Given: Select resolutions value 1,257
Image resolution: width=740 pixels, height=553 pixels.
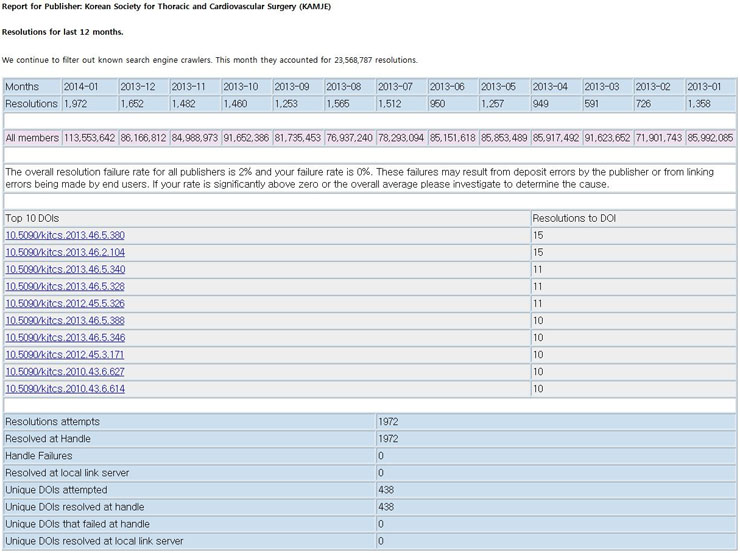Looking at the screenshot, I should (x=493, y=104).
